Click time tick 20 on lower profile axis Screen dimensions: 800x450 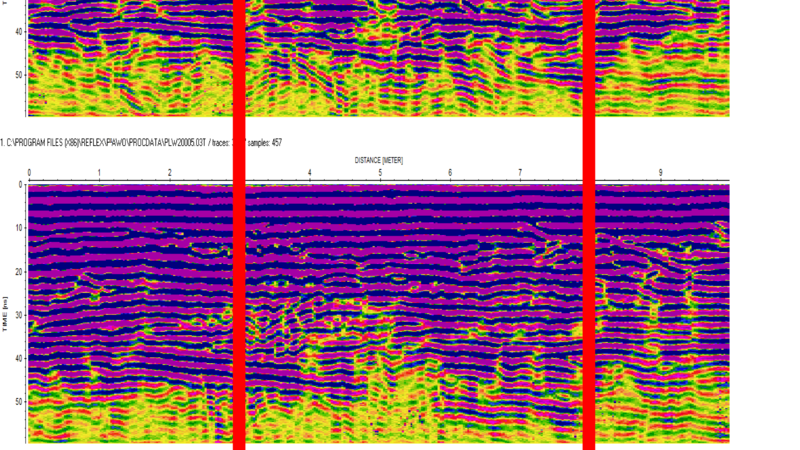(x=18, y=272)
